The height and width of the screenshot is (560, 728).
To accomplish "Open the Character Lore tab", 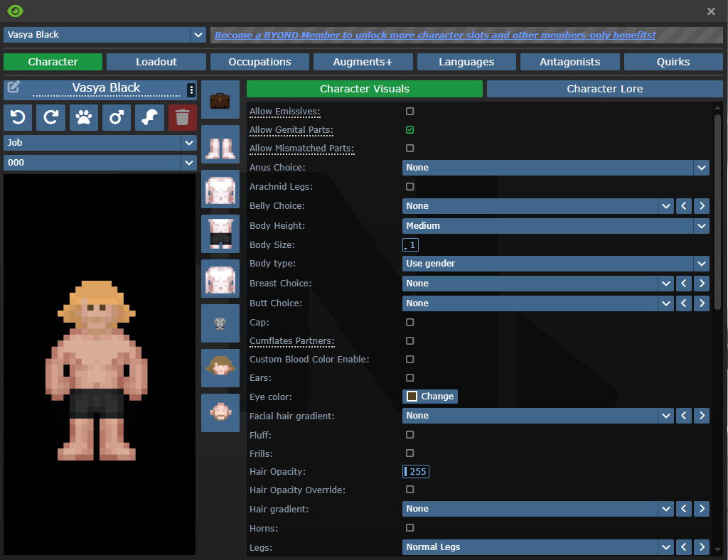I will [604, 89].
